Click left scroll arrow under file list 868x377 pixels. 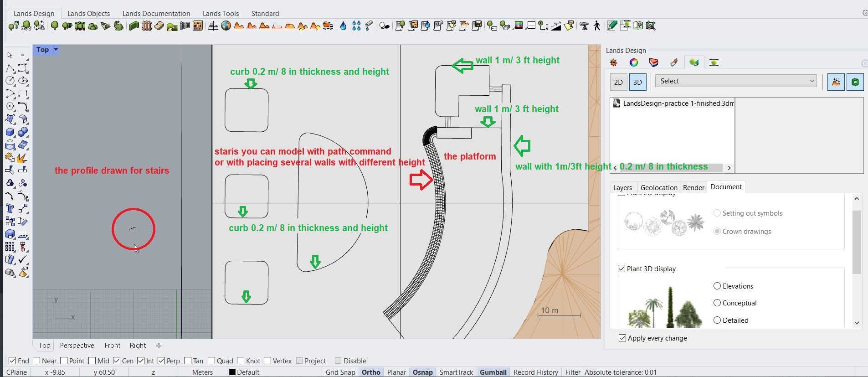tap(615, 168)
